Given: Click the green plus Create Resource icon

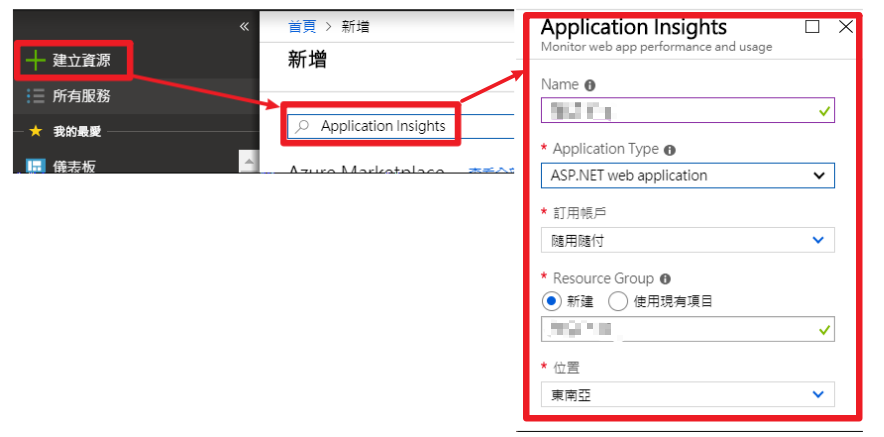Looking at the screenshot, I should (36, 60).
